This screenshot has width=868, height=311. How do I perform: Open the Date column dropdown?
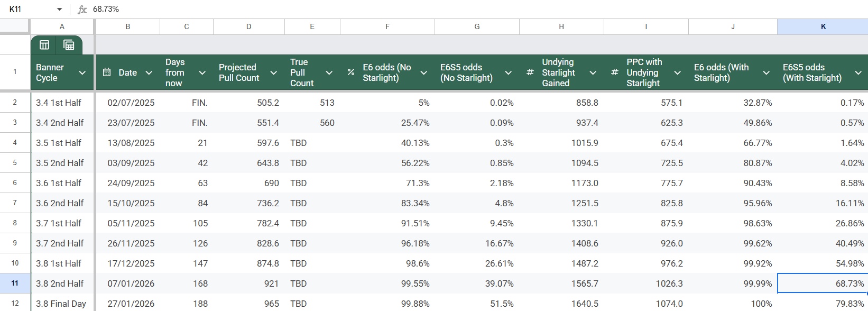coord(149,72)
